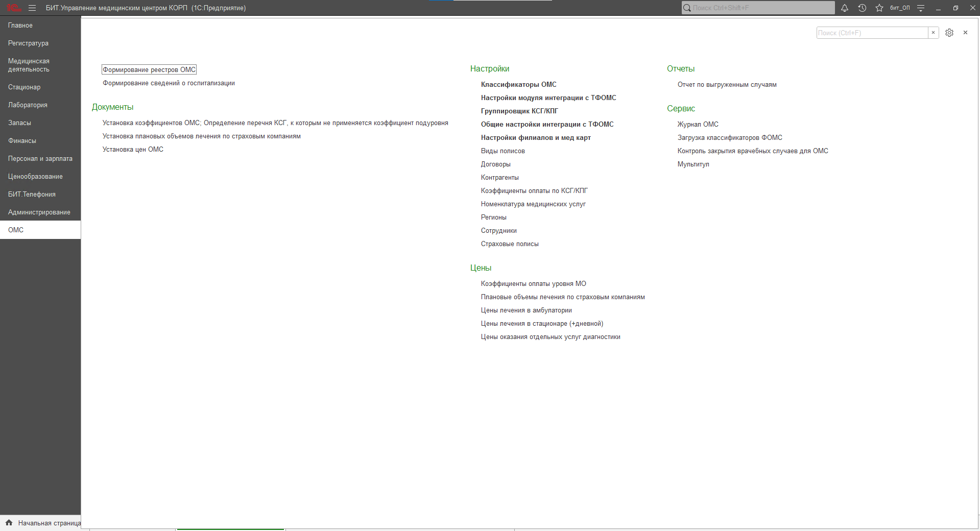Click the 1C logo icon
Viewport: 980px width, 531px height.
[14, 8]
